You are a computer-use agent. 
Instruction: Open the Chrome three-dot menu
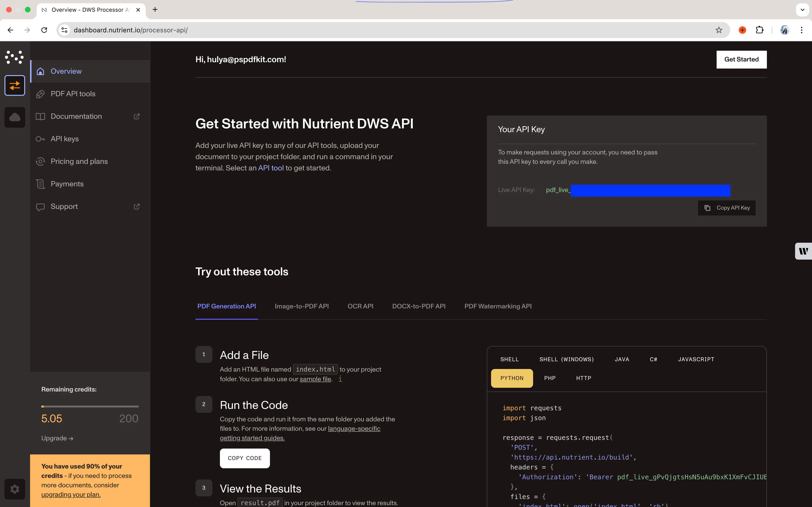point(802,30)
